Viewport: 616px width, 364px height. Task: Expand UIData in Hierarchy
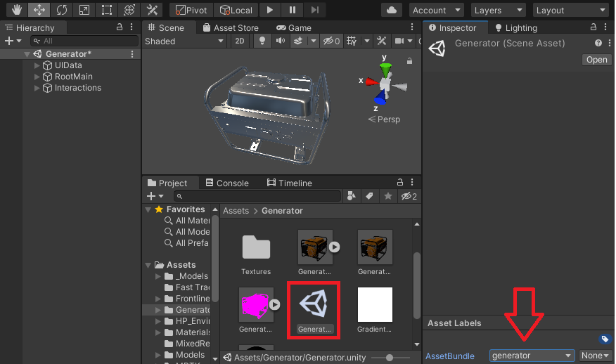pos(37,65)
